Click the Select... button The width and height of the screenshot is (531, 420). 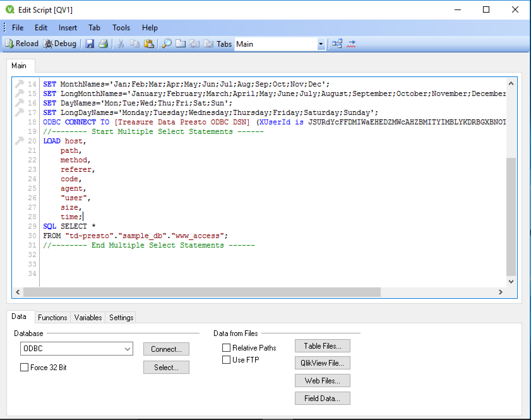point(166,367)
